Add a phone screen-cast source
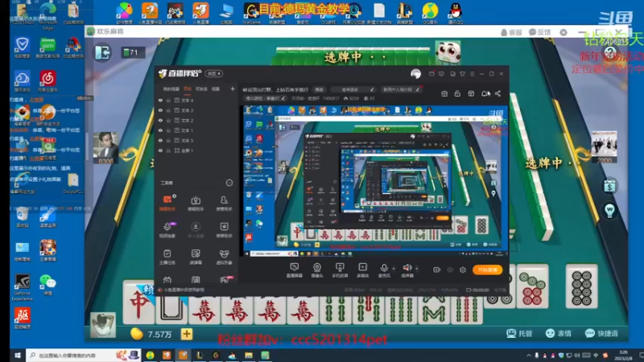This screenshot has width=644, height=362. click(x=340, y=270)
